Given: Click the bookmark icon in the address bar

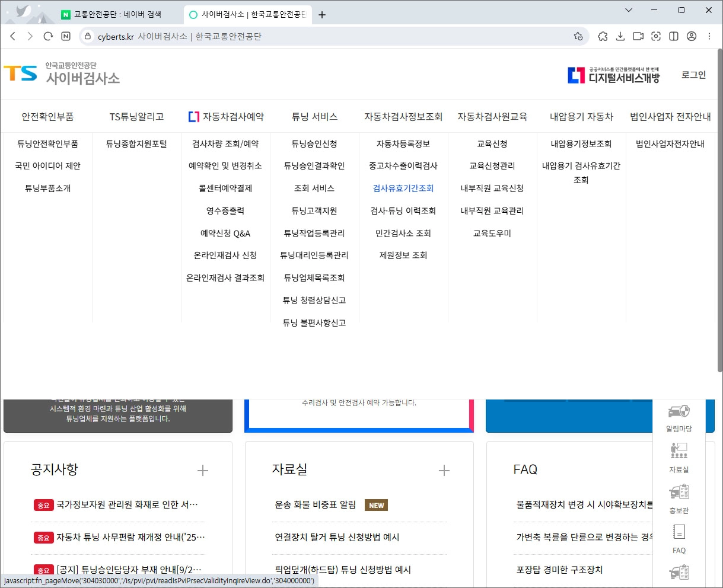Looking at the screenshot, I should coord(579,36).
